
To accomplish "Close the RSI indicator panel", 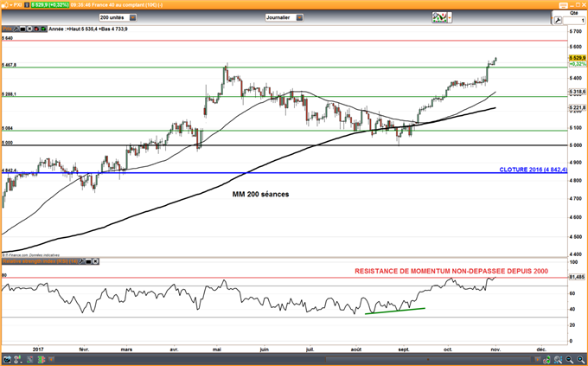I will (x=95, y=261).
